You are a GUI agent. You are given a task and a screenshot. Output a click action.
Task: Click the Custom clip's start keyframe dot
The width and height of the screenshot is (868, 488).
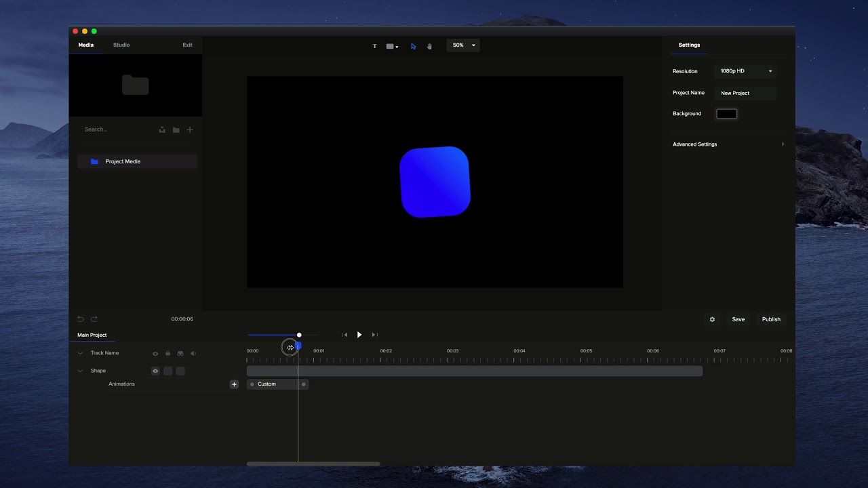click(x=252, y=384)
